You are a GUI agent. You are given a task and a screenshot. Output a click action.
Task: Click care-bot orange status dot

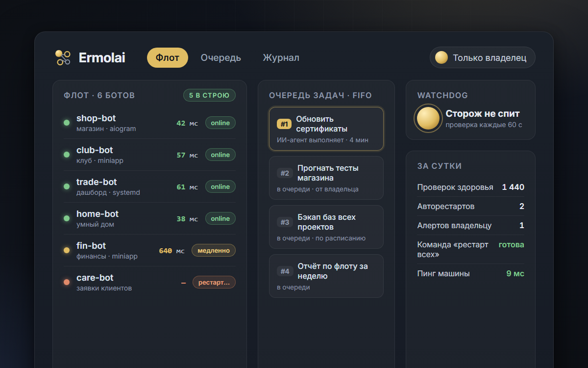click(67, 282)
